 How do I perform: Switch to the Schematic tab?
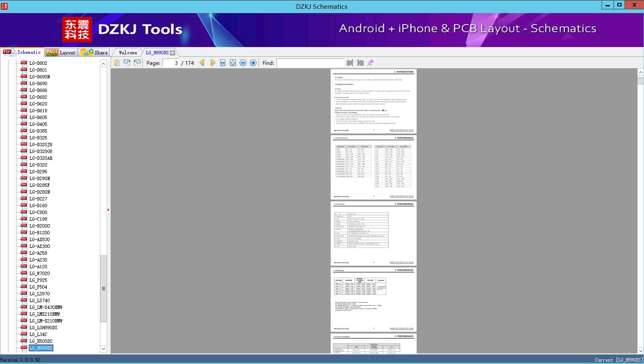[x=22, y=52]
